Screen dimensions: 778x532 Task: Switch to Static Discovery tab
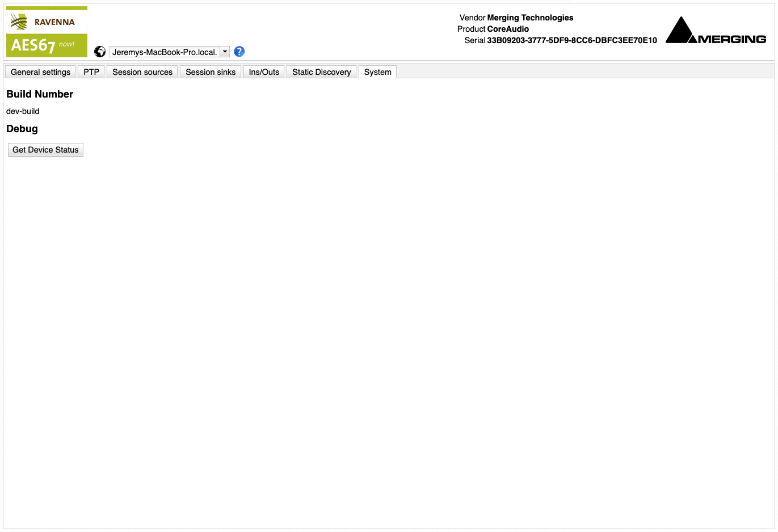tap(321, 72)
